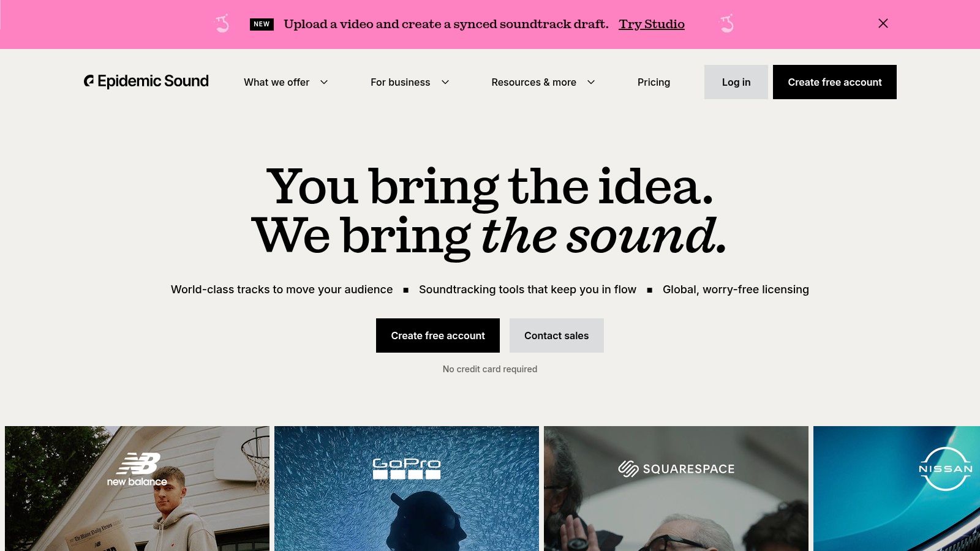The height and width of the screenshot is (551, 980).
Task: Dismiss the pink banner with the X icon
Action: pos(883,23)
